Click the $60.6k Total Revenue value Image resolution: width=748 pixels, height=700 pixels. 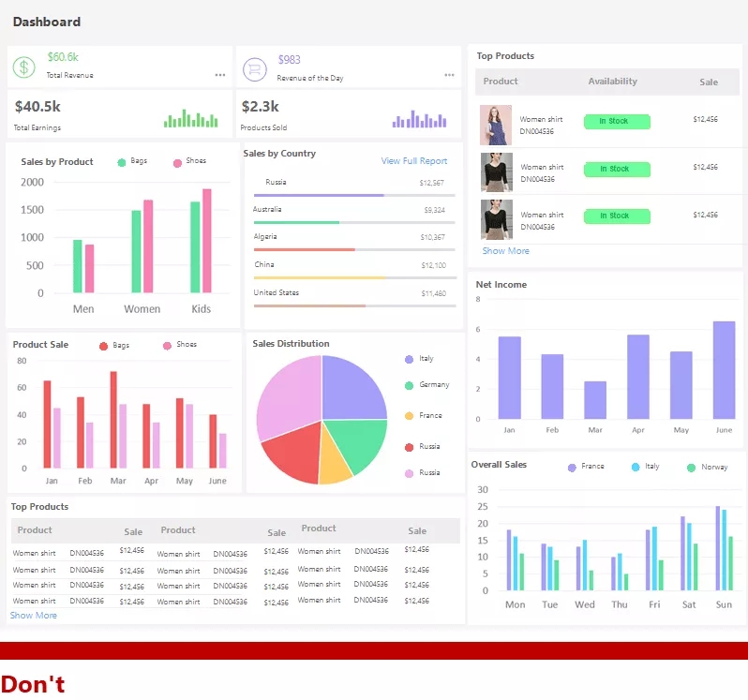[63, 57]
